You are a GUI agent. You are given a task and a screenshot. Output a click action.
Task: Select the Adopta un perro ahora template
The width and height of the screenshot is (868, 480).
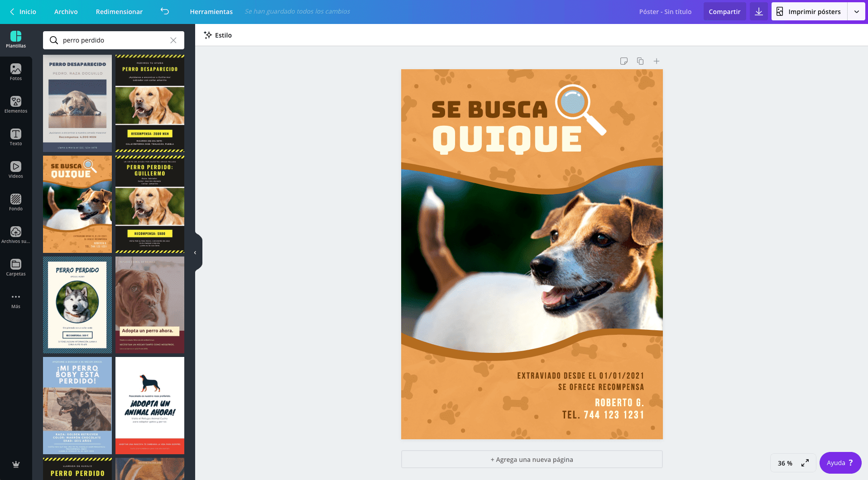[150, 305]
